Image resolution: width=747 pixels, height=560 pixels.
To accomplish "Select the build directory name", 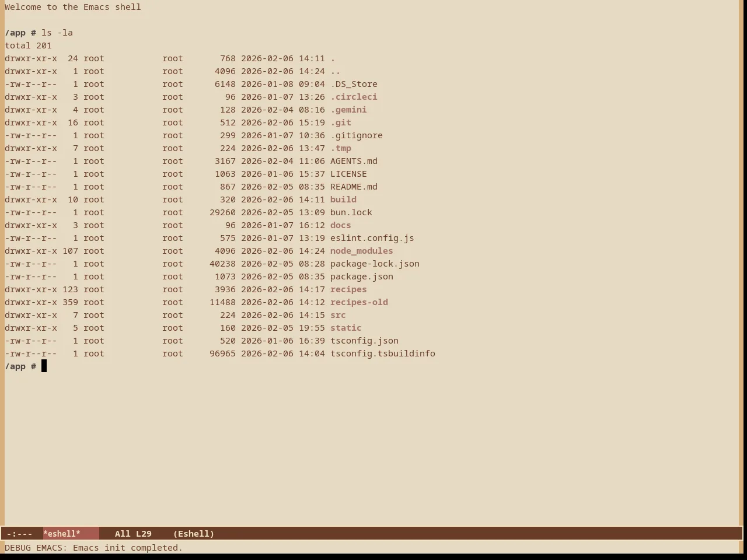I will point(343,199).
